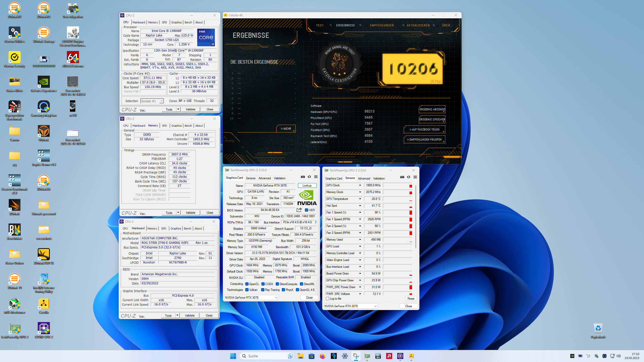Expand the GPU Temperature sensor dropdown
The image size is (644, 362).
pos(360,199)
